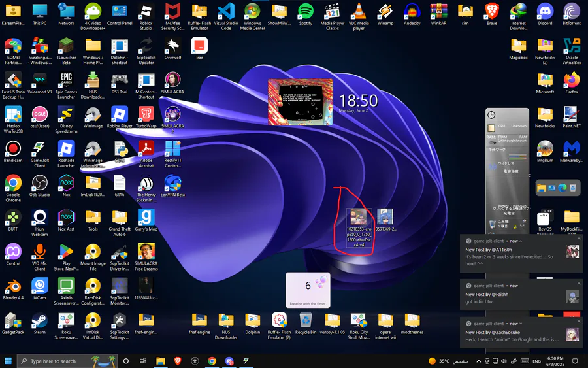Screen dimensions: 588x368
Task: Open the Control Panel shortcut
Action: coord(120,14)
